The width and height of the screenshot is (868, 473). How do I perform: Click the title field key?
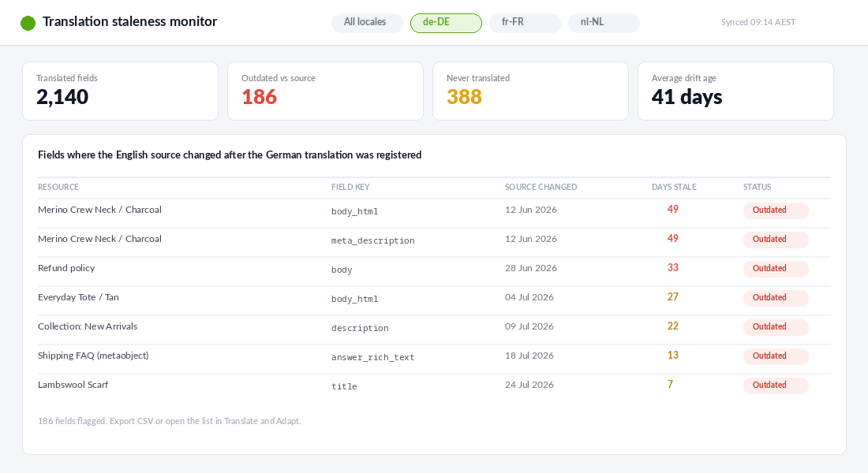click(x=344, y=387)
